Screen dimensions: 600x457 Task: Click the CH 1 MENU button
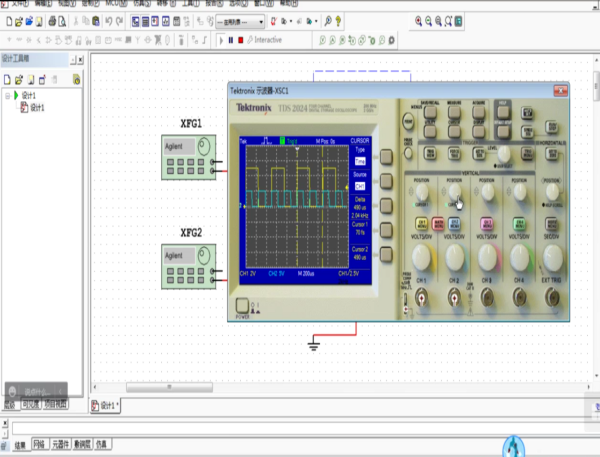click(421, 222)
